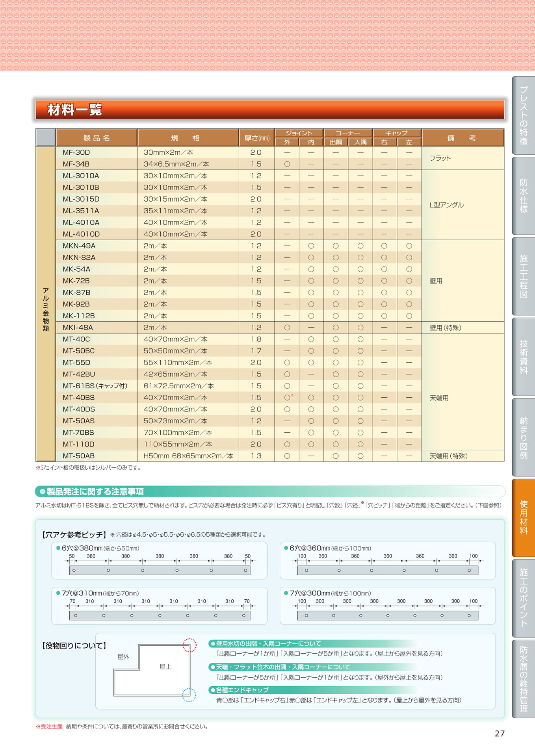Open the 納まり図例 side tab
This screenshot has width=535, height=756.
(x=524, y=437)
